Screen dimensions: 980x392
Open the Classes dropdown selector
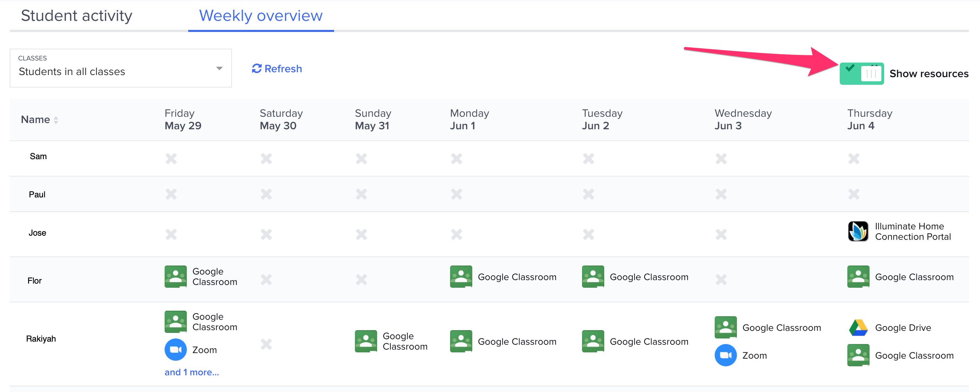point(120,68)
